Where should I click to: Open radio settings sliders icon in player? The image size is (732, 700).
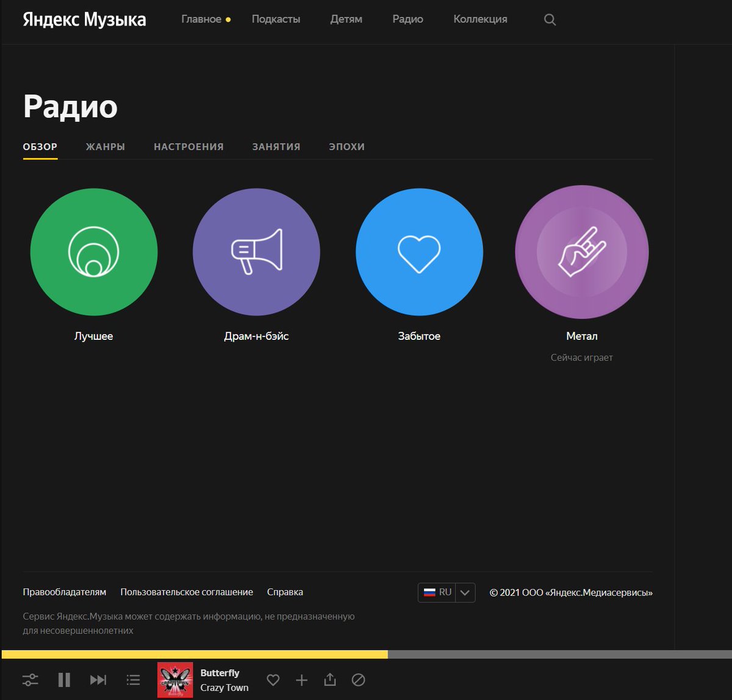click(30, 679)
